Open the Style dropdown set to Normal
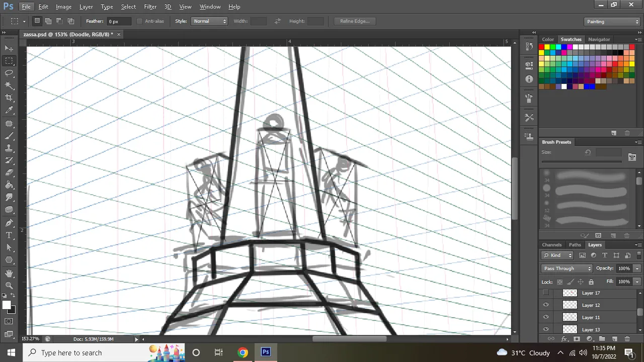 (210, 21)
